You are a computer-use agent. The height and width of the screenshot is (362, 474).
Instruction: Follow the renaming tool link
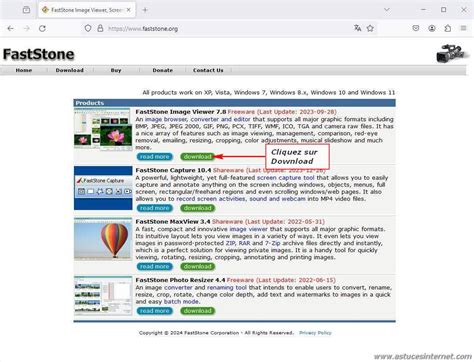pyautogui.click(x=227, y=287)
